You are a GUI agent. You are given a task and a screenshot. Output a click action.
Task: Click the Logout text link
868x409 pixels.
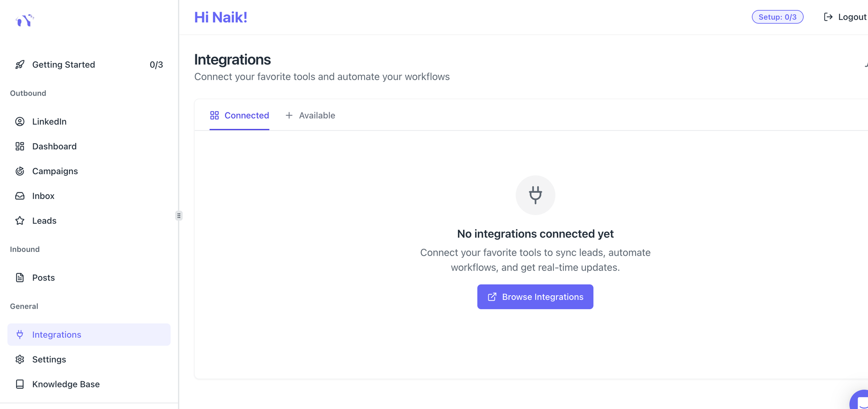tap(852, 17)
